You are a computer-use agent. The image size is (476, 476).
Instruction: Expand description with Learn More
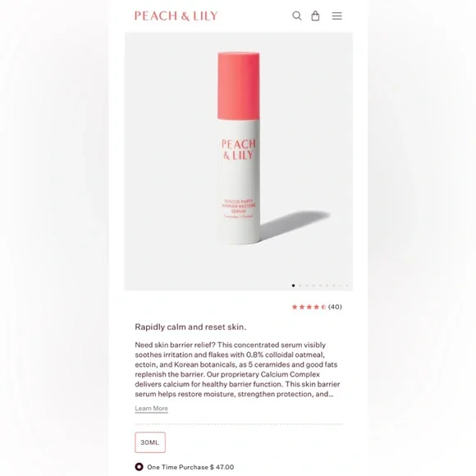[x=151, y=409]
